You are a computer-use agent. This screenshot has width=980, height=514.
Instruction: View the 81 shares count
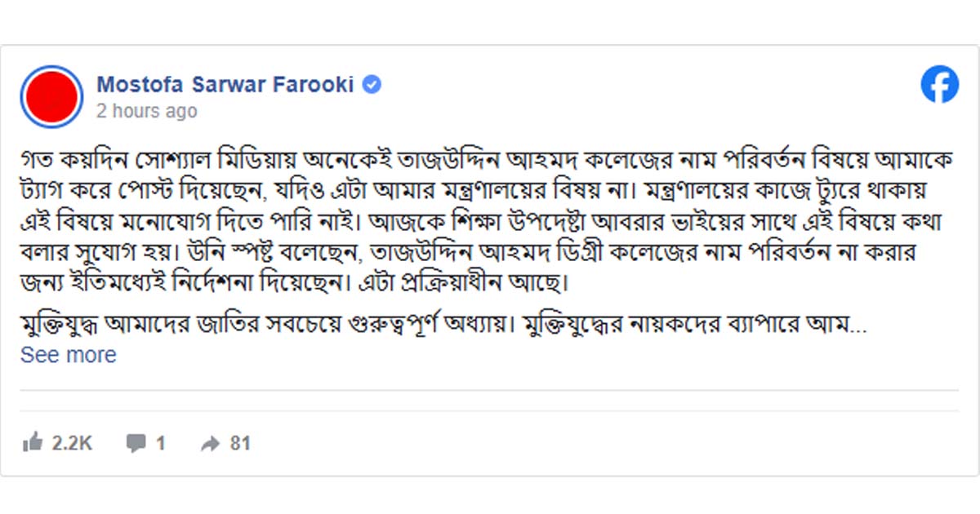click(240, 444)
